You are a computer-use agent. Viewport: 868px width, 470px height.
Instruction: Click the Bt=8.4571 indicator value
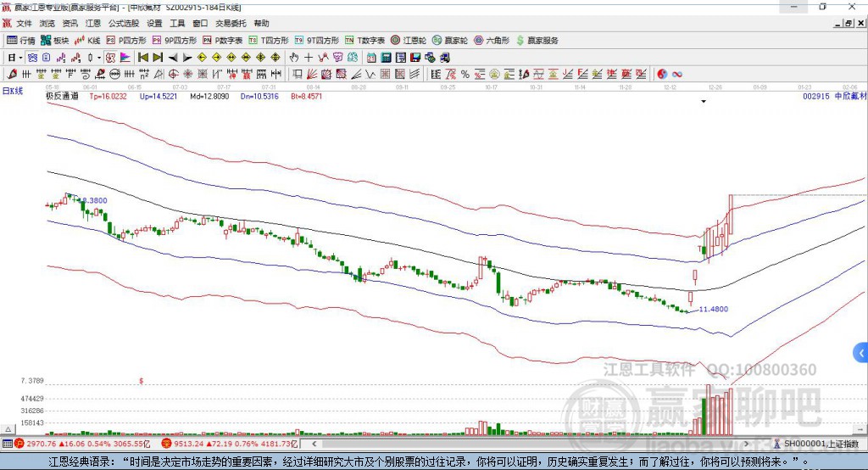click(306, 97)
